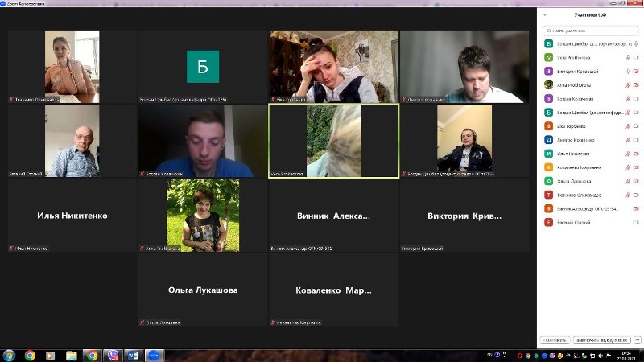The image size is (644, 362).
Task: Open Microsoft Word from the taskbar
Action: pos(133,355)
